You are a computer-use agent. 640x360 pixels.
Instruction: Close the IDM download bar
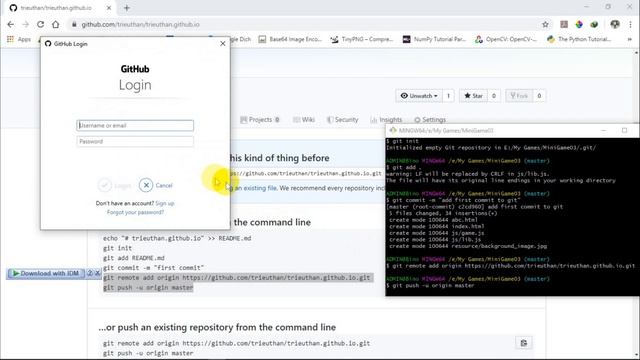coord(98,273)
